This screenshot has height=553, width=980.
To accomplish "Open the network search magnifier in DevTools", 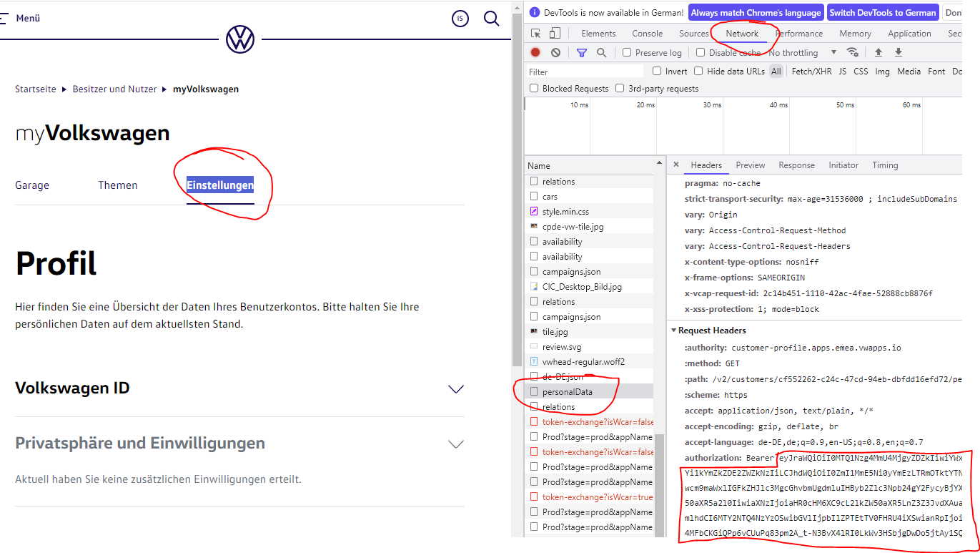I will pos(602,52).
